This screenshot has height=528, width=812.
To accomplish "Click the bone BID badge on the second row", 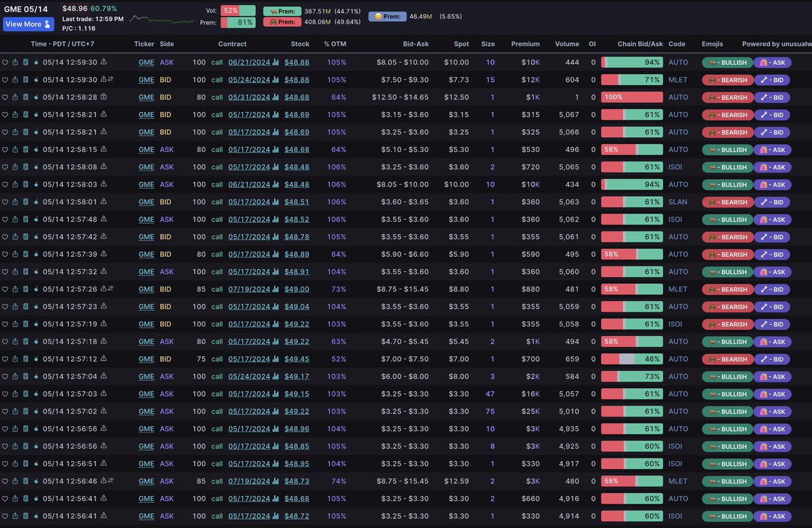I will 771,79.
